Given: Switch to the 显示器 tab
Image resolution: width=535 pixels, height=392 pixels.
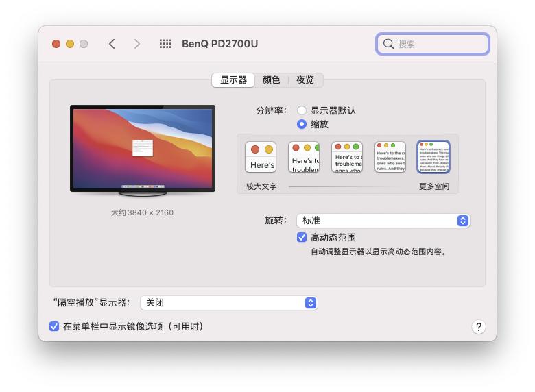Looking at the screenshot, I should [233, 80].
